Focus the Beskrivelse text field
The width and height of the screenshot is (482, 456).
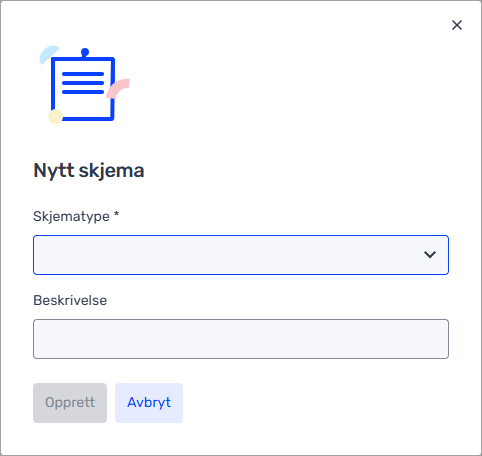(241, 339)
